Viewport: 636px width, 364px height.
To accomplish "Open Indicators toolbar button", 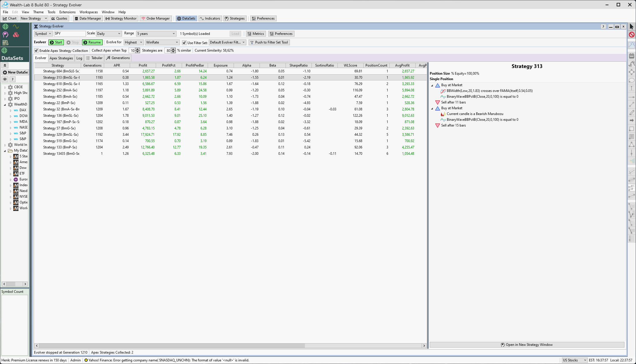I will coord(210,18).
